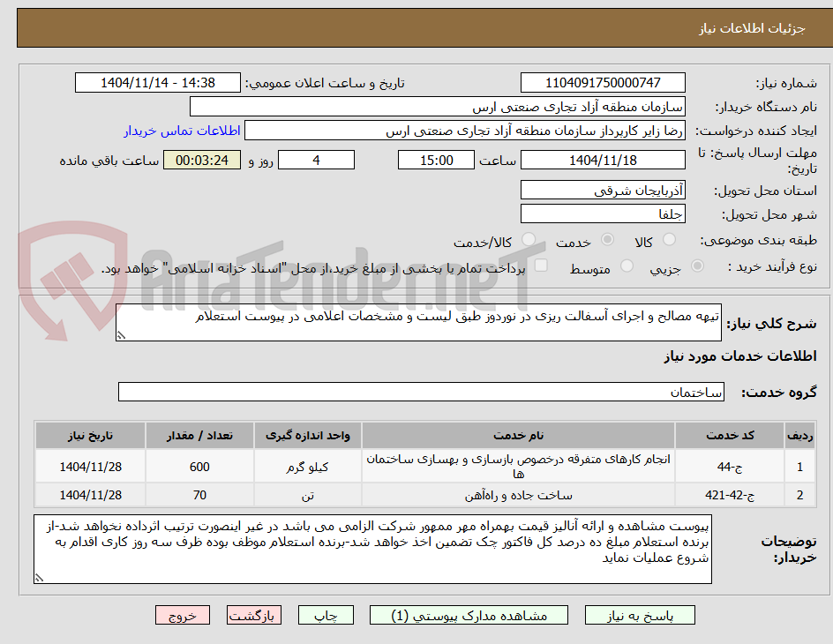Click the remaining time field 00:03:24
Image resolution: width=833 pixels, height=644 pixels.
pos(202,160)
